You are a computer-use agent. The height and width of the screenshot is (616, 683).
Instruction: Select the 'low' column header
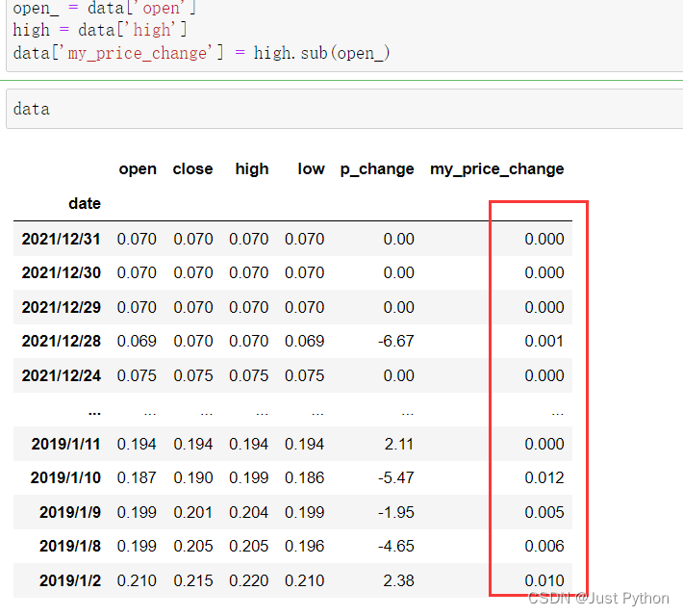coord(311,168)
